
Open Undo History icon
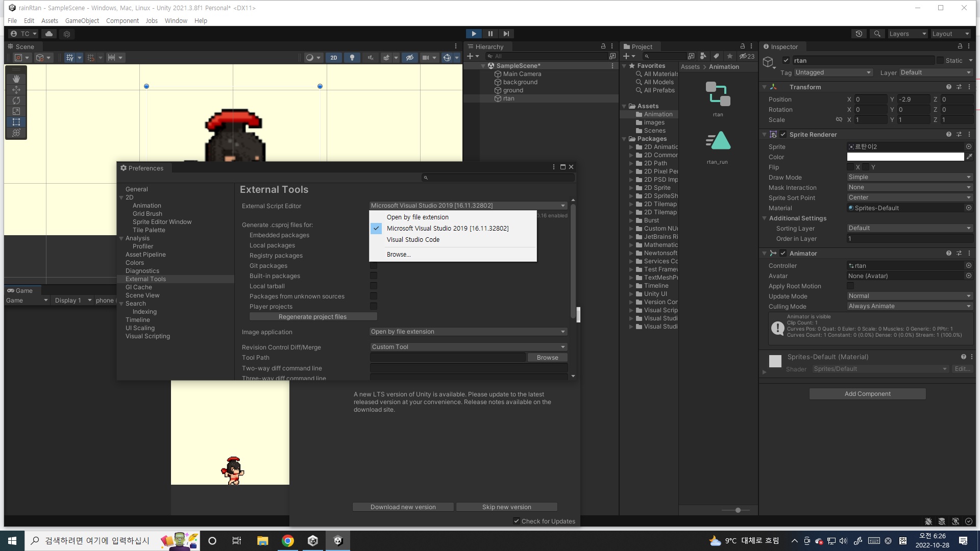tap(859, 34)
